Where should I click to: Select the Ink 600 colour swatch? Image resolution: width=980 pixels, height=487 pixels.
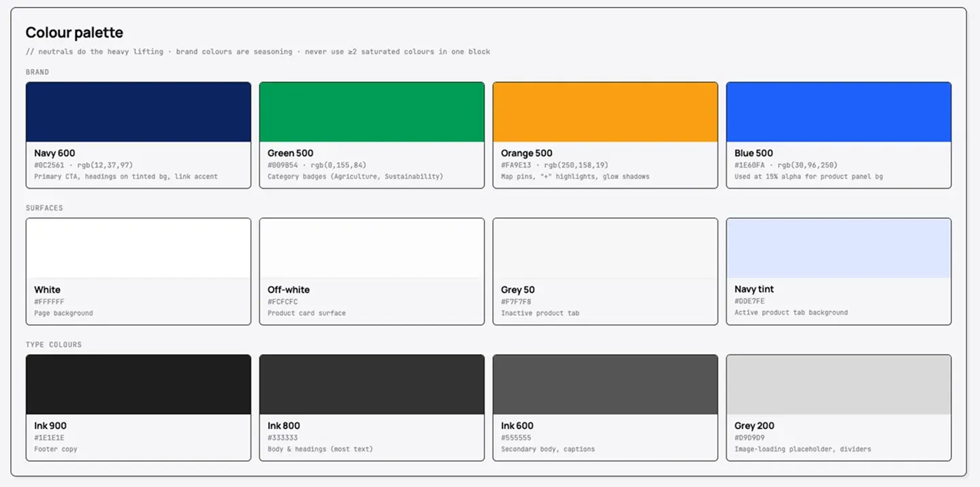point(605,384)
